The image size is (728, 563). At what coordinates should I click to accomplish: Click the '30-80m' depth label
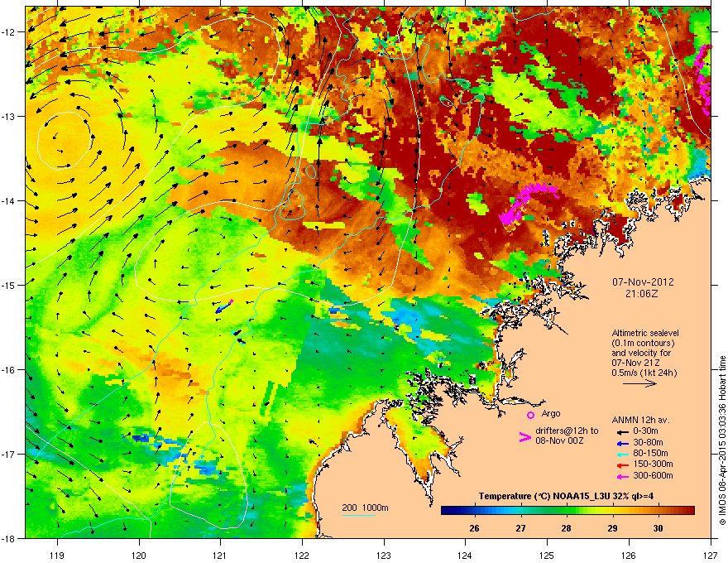[648, 443]
